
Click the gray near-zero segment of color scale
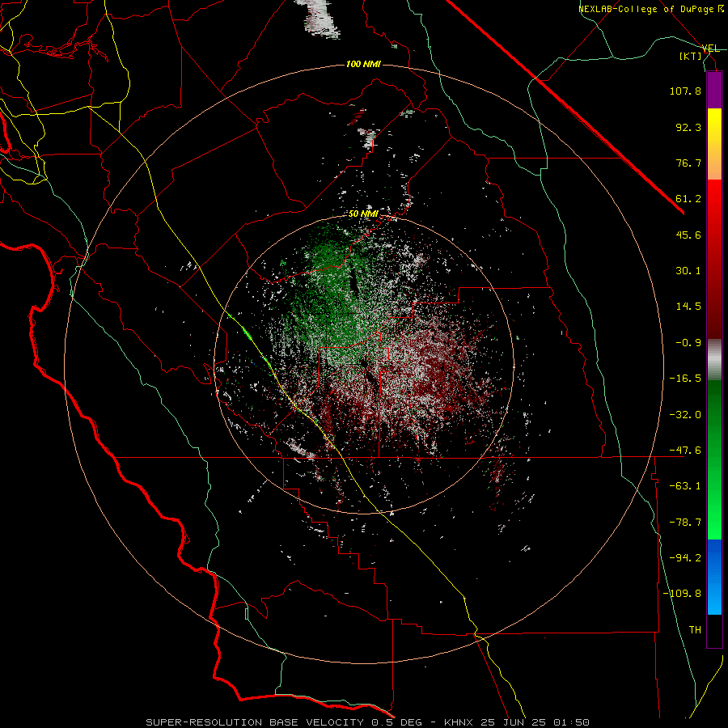[x=714, y=360]
